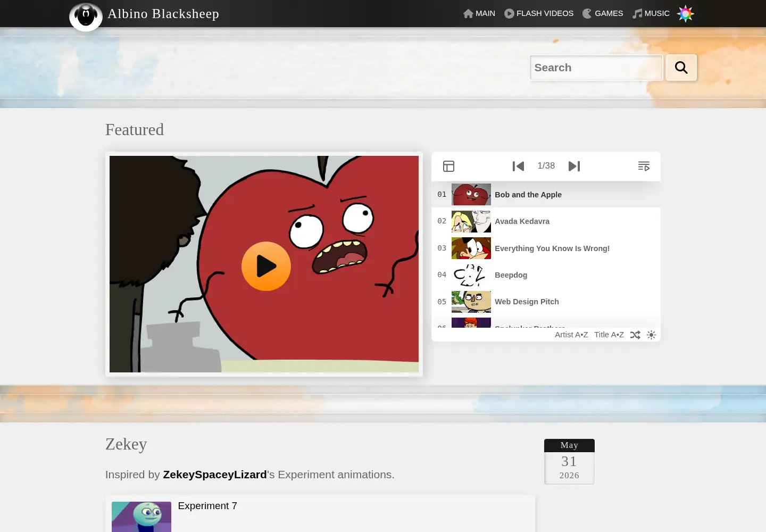Select Beepdog in the playlist
Screen dimensions: 766x532
tap(546, 275)
